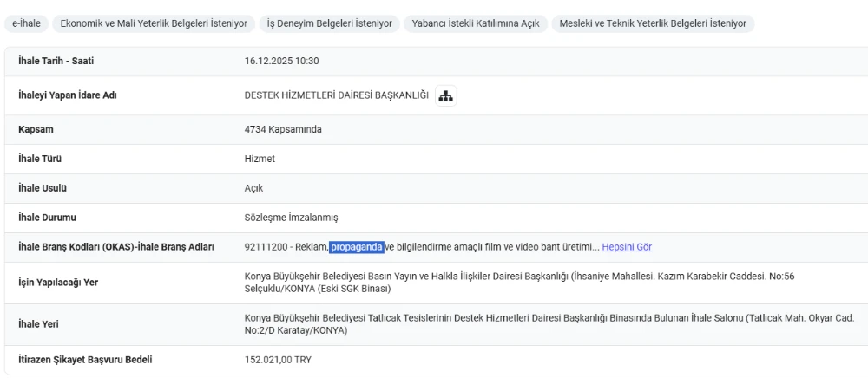
Task: Click the OKAS code '92111200' text
Action: [x=266, y=247]
